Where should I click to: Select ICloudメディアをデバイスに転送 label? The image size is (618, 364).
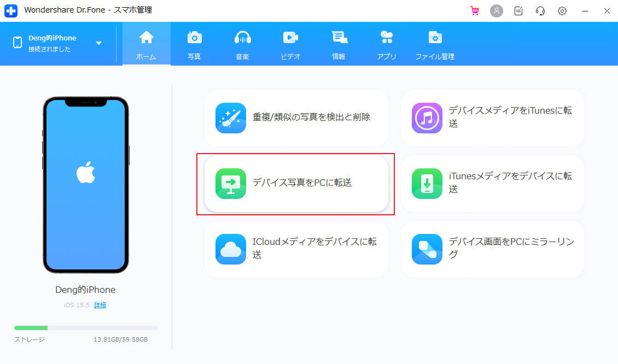pyautogui.click(x=314, y=248)
